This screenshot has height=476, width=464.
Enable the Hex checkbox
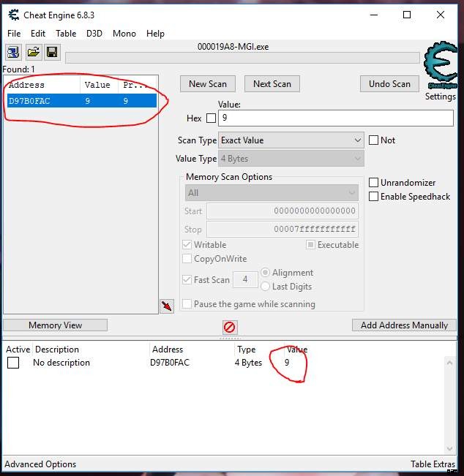coord(211,118)
